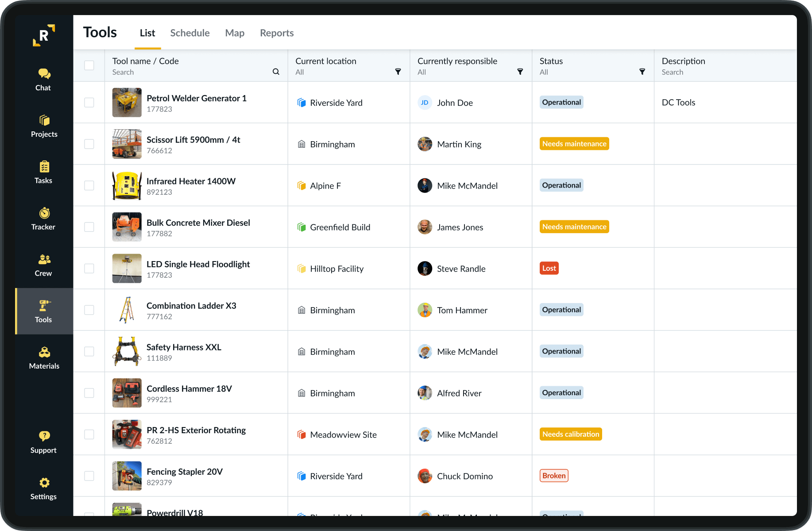Check the Petrol Welder Generator 1 checkbox
This screenshot has width=812, height=531.
click(x=89, y=102)
